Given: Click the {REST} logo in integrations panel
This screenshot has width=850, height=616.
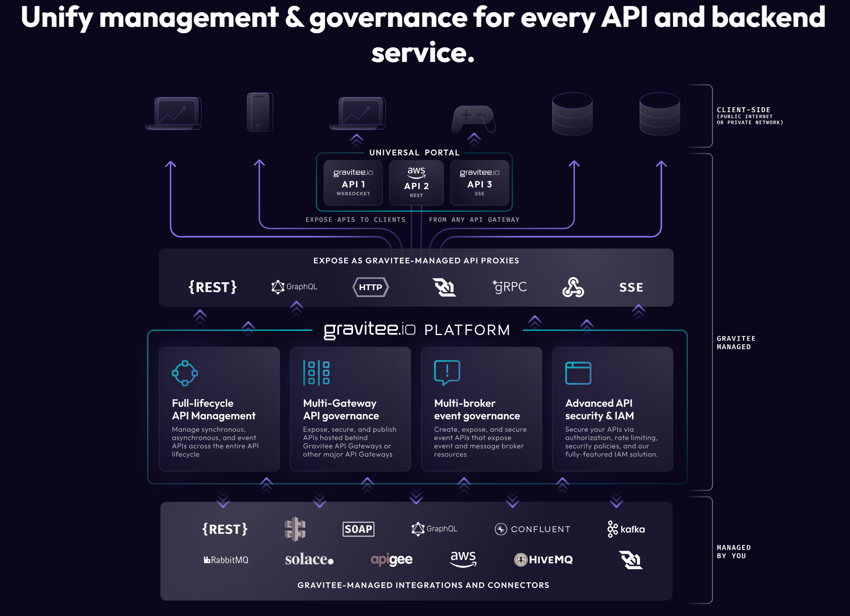Looking at the screenshot, I should pyautogui.click(x=225, y=529).
